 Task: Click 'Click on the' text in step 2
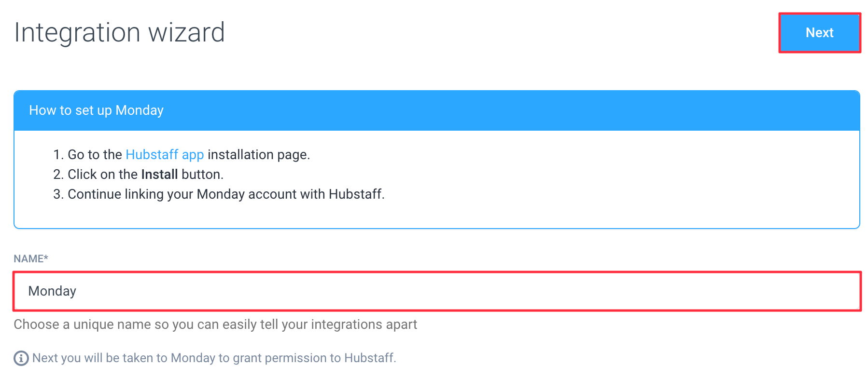[x=102, y=174]
